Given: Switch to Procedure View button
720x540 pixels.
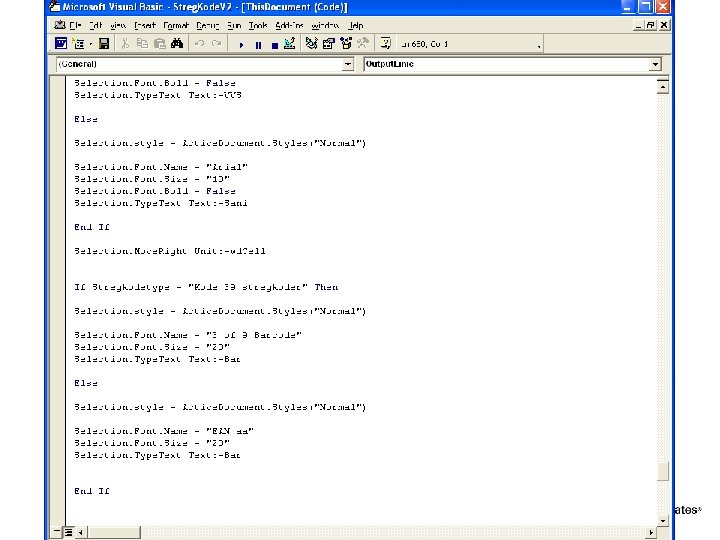Looking at the screenshot, I should click(x=56, y=533).
